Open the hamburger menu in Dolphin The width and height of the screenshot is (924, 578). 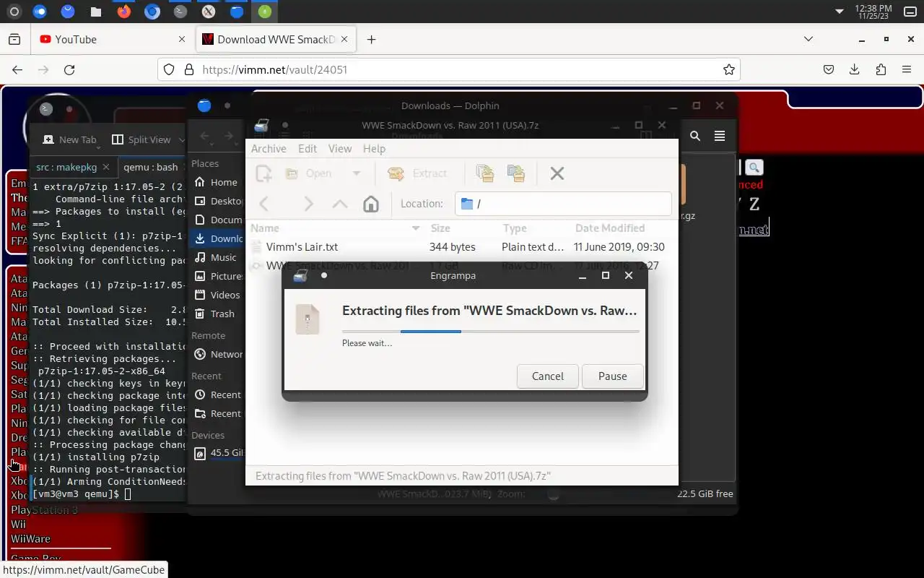coord(720,136)
